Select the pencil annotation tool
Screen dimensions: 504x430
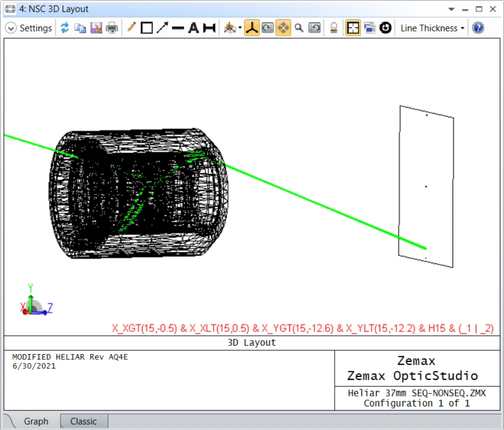coord(131,28)
